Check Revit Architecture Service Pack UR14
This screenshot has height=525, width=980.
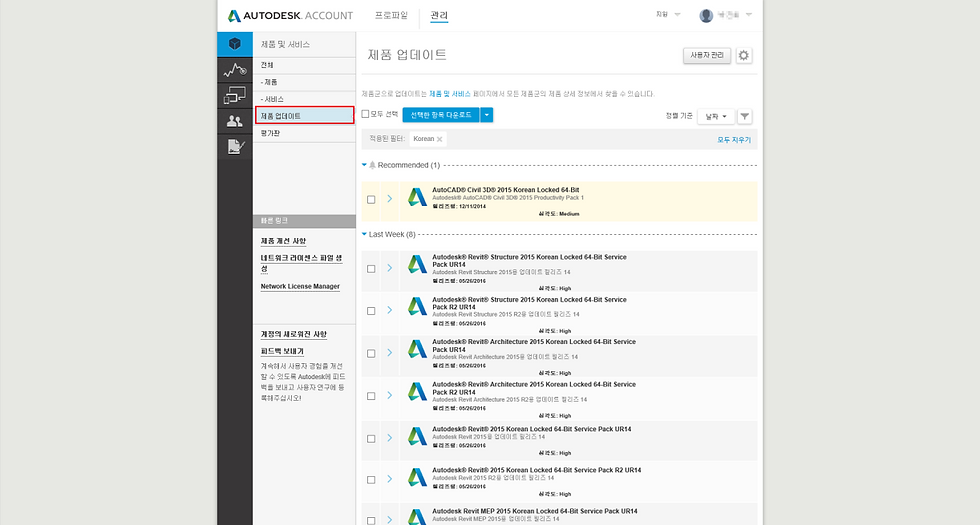click(371, 354)
